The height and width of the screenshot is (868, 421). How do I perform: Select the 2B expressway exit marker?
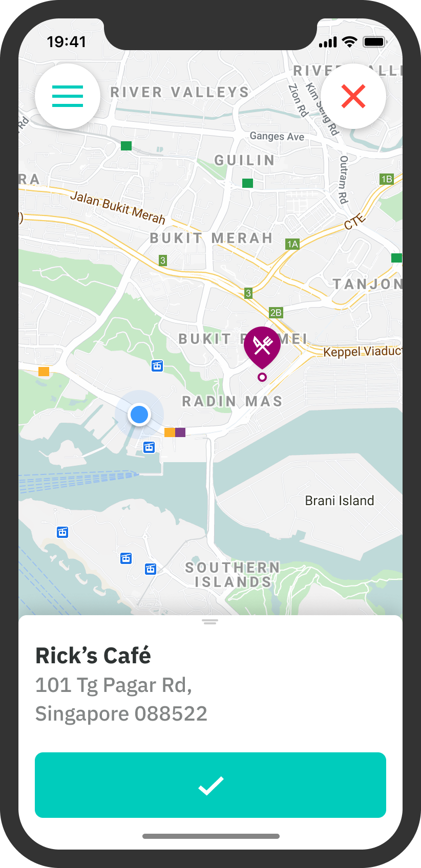tap(276, 313)
